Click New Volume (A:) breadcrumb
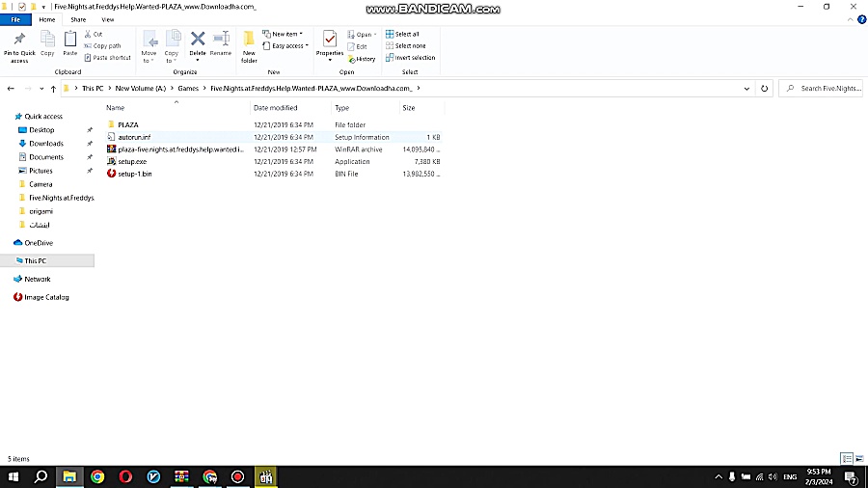The height and width of the screenshot is (488, 868). (141, 89)
